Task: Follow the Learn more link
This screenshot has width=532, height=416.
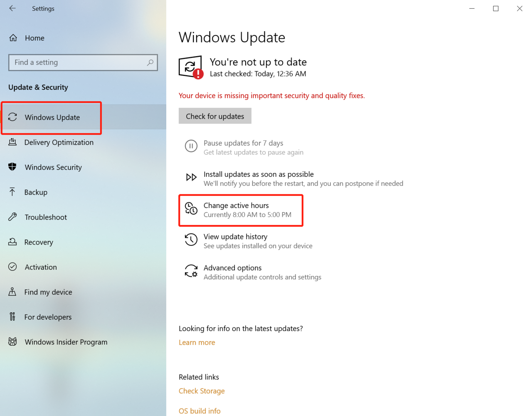Action: (197, 342)
